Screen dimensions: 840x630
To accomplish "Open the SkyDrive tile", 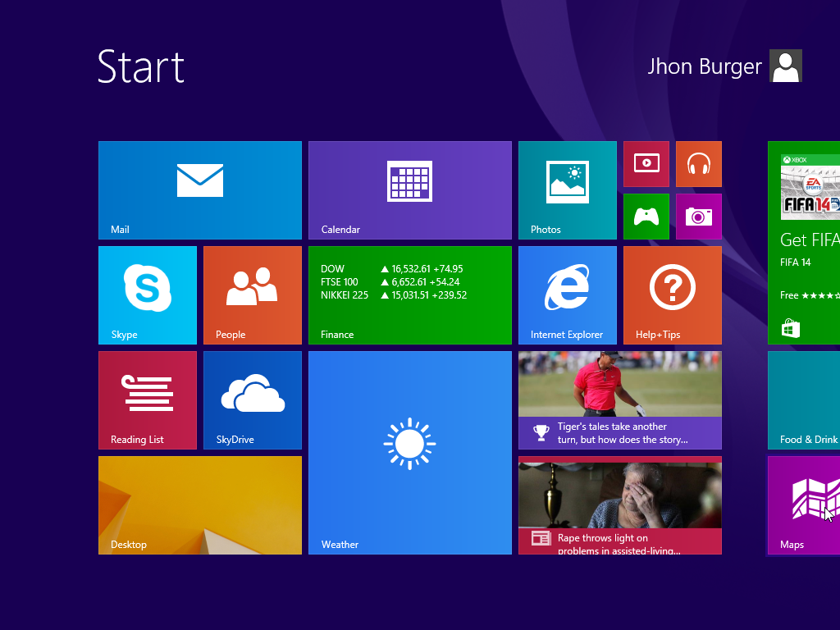I will pos(253,400).
